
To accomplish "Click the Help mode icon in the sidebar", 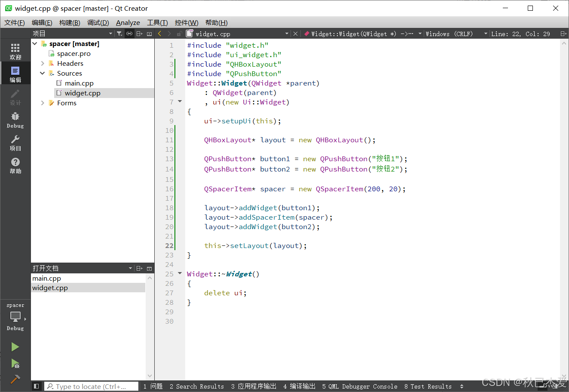I will tap(15, 163).
